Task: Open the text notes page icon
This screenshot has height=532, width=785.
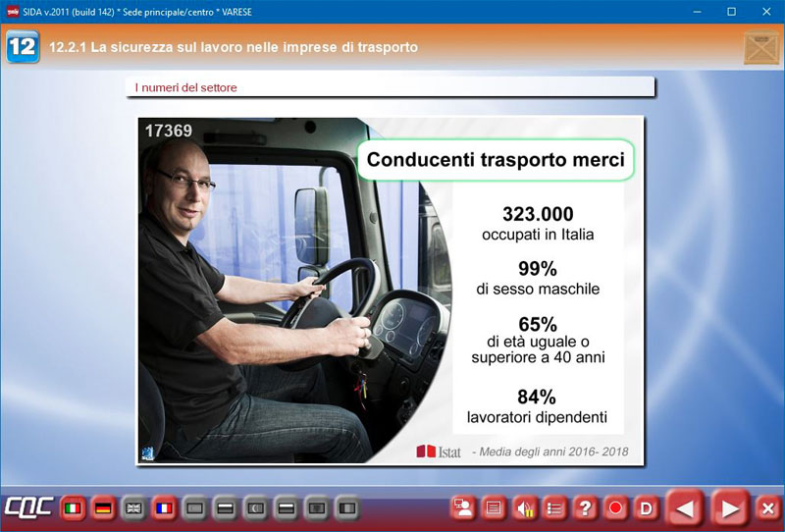Action: (x=494, y=508)
